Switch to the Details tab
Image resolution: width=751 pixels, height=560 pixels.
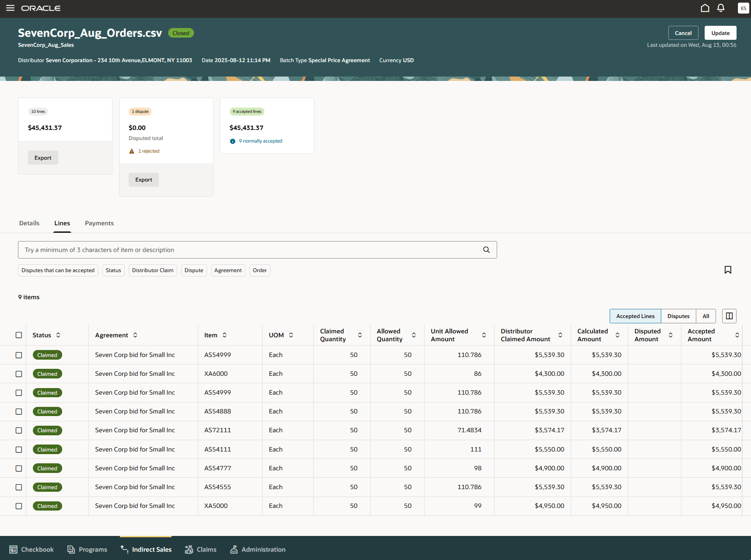click(29, 223)
